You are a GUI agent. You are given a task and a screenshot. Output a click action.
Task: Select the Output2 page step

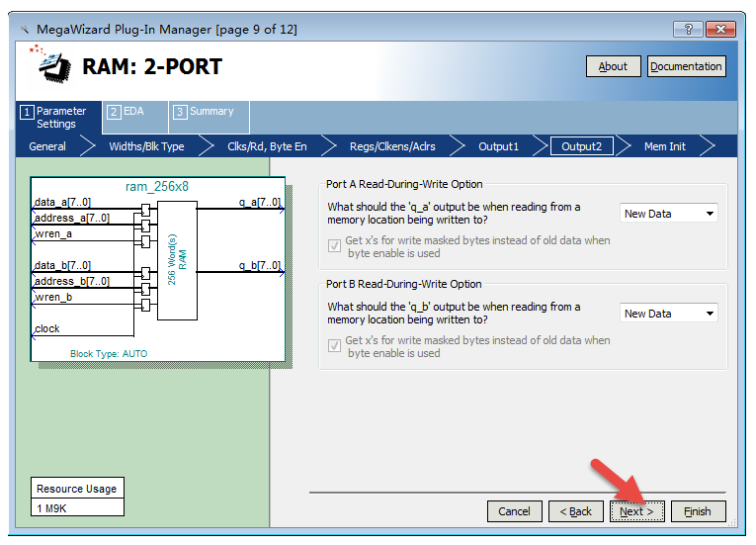coord(581,146)
